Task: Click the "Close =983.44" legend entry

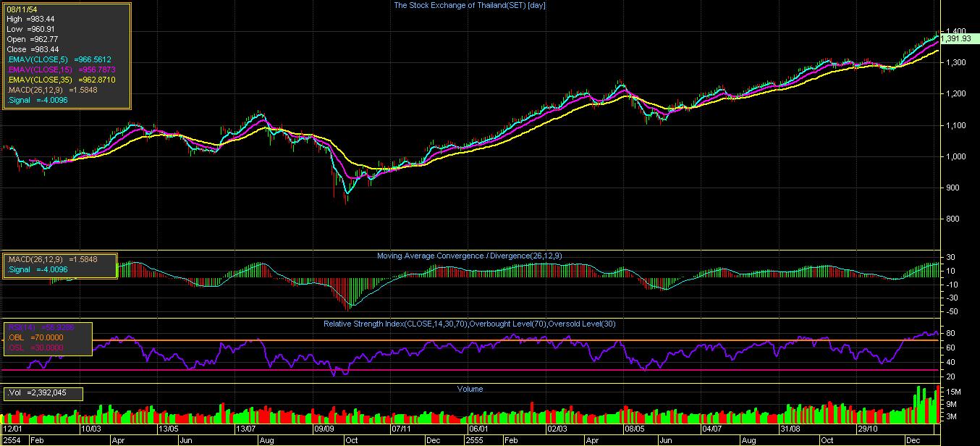Action: pyautogui.click(x=31, y=49)
